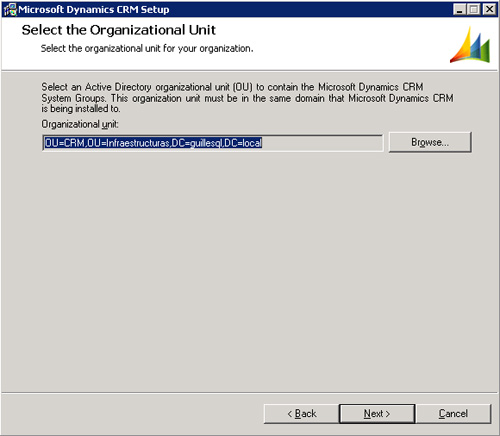Click the Active Directory description paragraph

click(247, 98)
